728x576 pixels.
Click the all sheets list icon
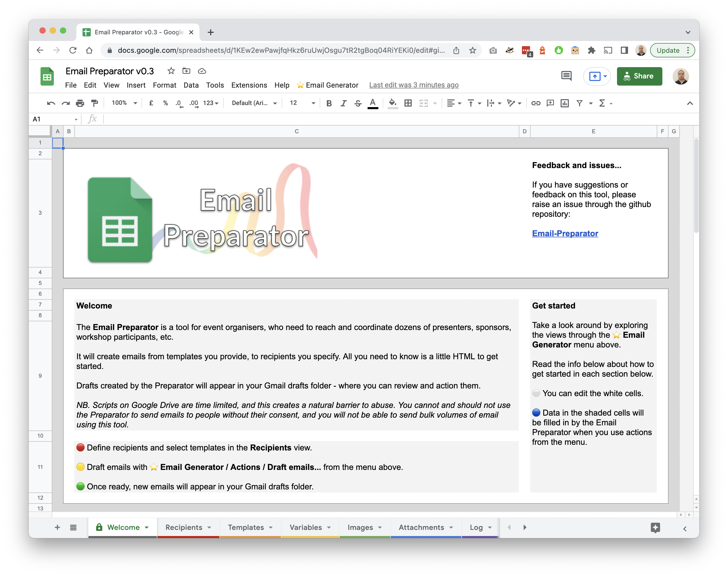[x=73, y=527]
